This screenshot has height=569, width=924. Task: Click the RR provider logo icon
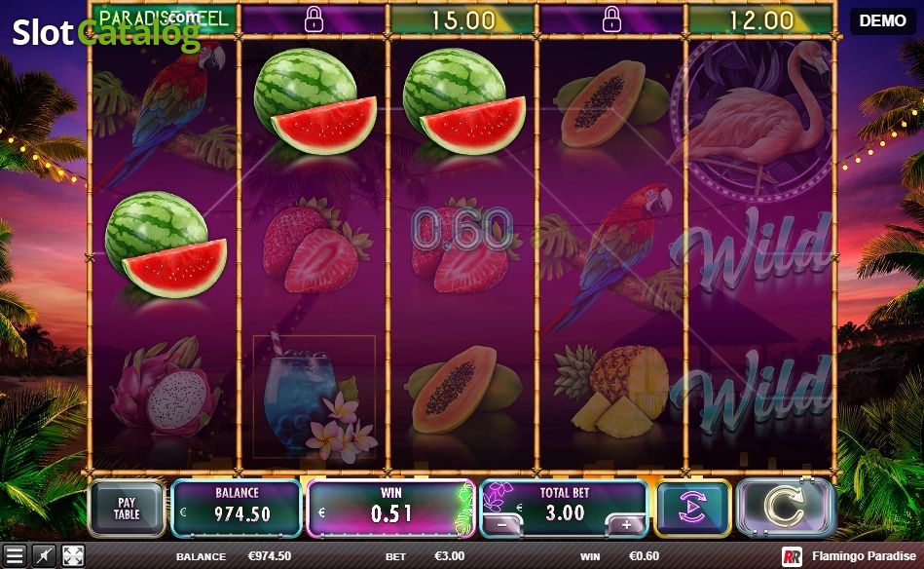click(x=792, y=556)
